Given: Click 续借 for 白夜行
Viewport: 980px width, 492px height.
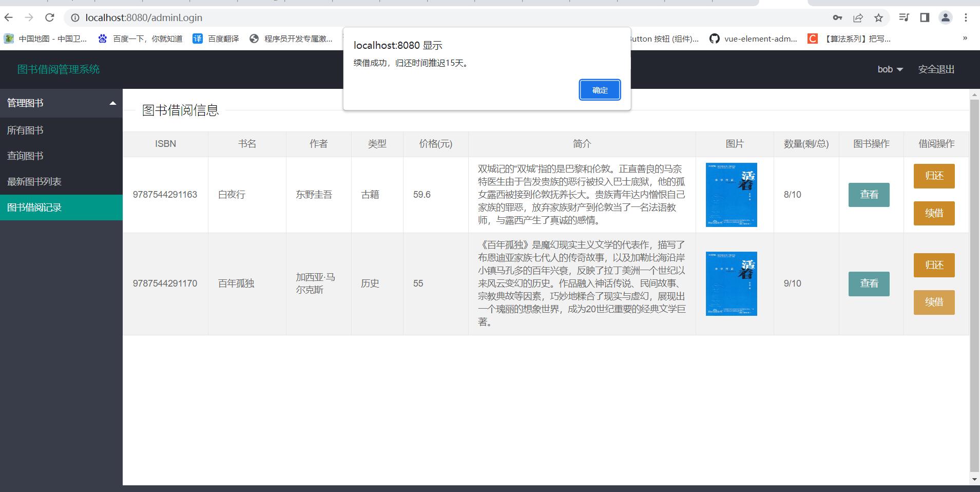Looking at the screenshot, I should 934,213.
